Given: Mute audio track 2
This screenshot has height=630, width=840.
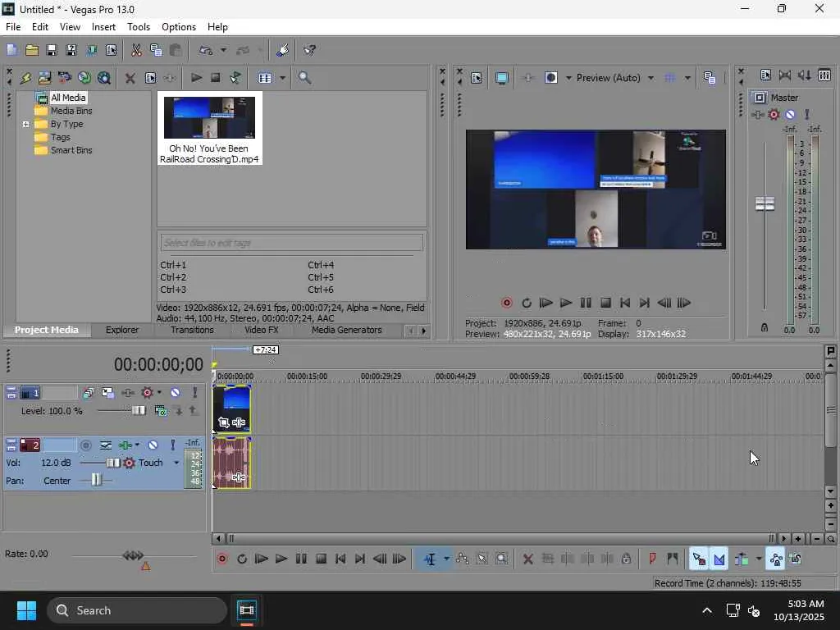Looking at the screenshot, I should [153, 445].
